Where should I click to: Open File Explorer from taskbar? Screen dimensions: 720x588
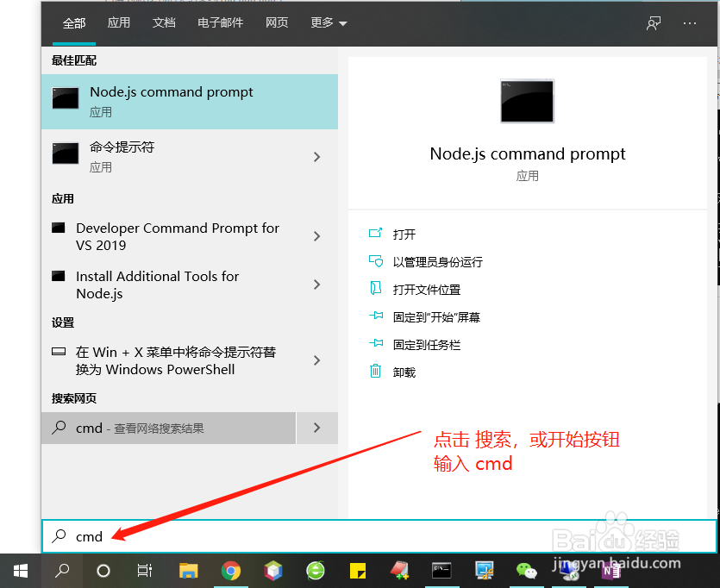(188, 571)
